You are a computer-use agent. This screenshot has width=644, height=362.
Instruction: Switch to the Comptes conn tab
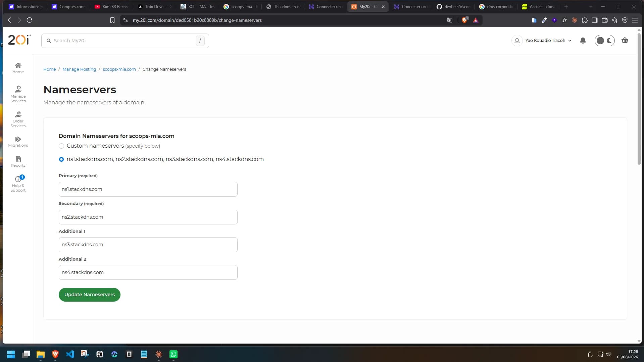69,7
